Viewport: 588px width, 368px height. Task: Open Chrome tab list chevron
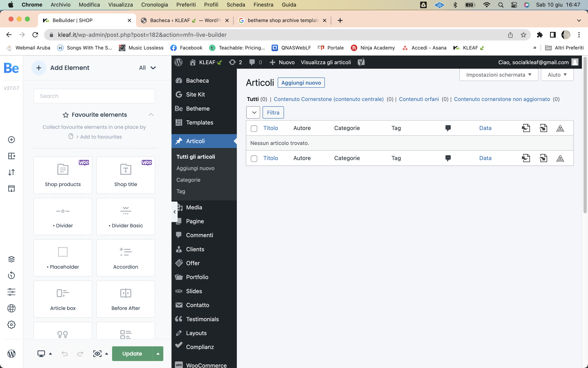579,20
